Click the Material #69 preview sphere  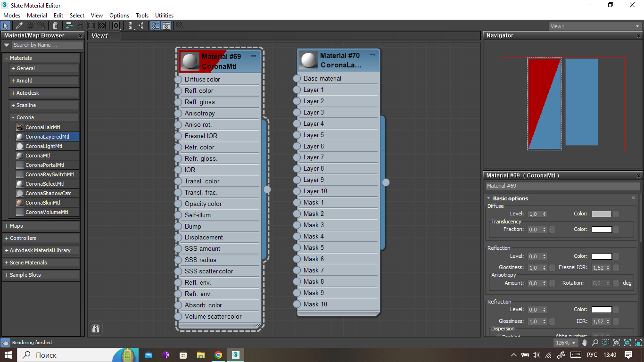pyautogui.click(x=190, y=61)
